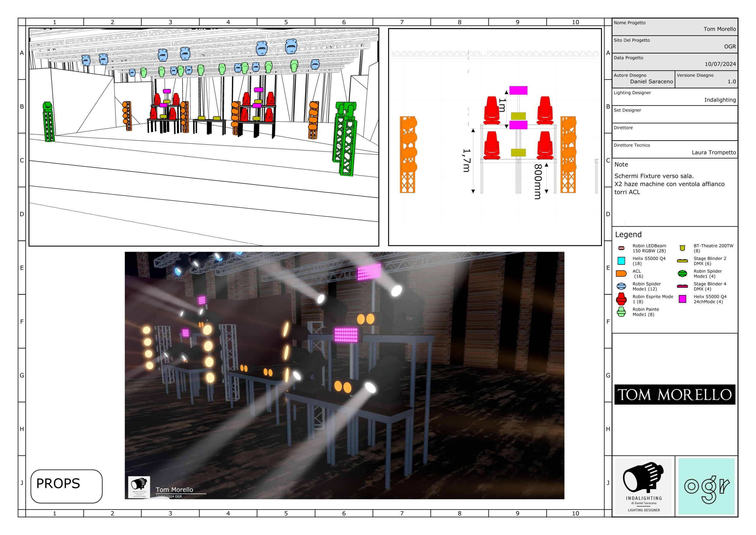Click the PROPS sheet title box
The image size is (756, 535).
(x=66, y=486)
